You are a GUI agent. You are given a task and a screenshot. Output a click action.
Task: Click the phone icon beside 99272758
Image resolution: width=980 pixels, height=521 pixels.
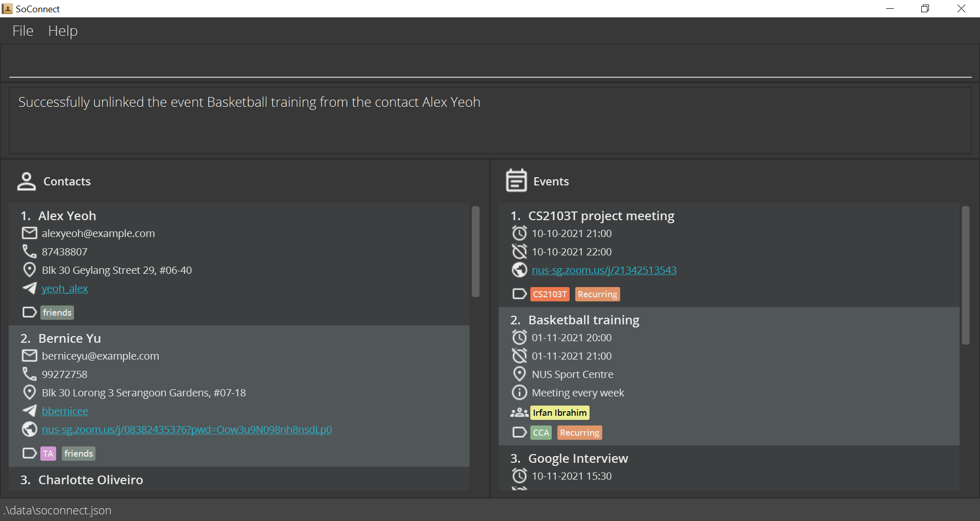[x=30, y=374]
